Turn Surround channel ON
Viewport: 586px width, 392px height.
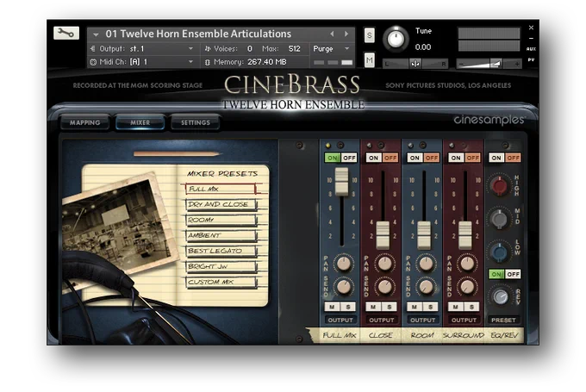(x=456, y=158)
